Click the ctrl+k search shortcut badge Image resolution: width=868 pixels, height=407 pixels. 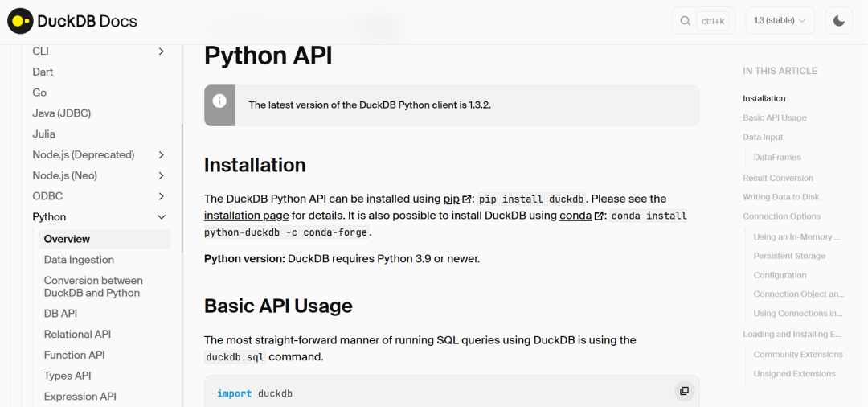point(713,21)
